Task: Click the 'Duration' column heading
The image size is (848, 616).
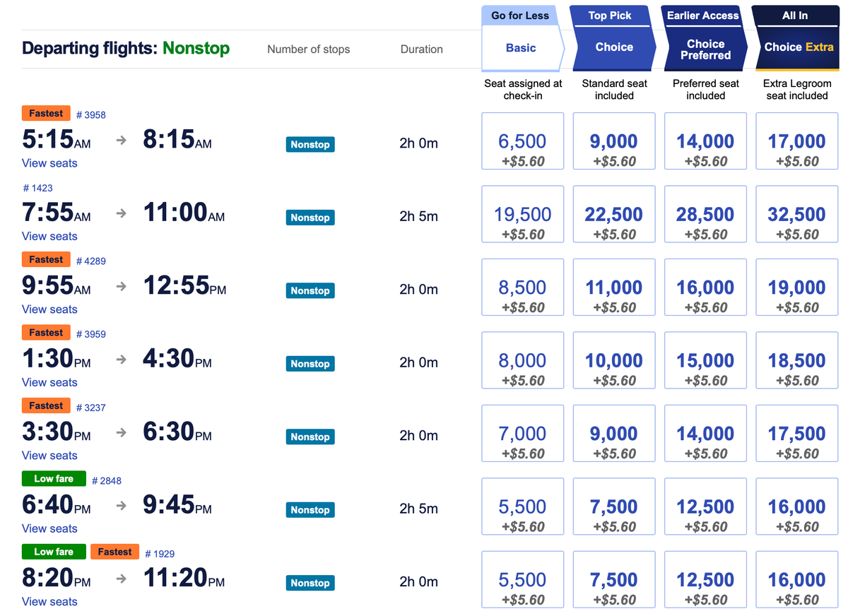Action: [421, 49]
